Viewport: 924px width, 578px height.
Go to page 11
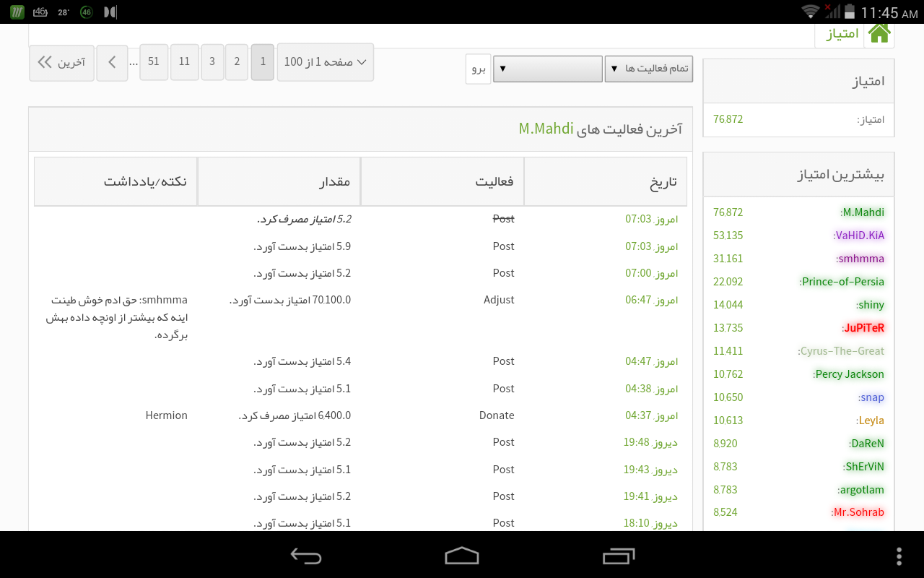185,62
